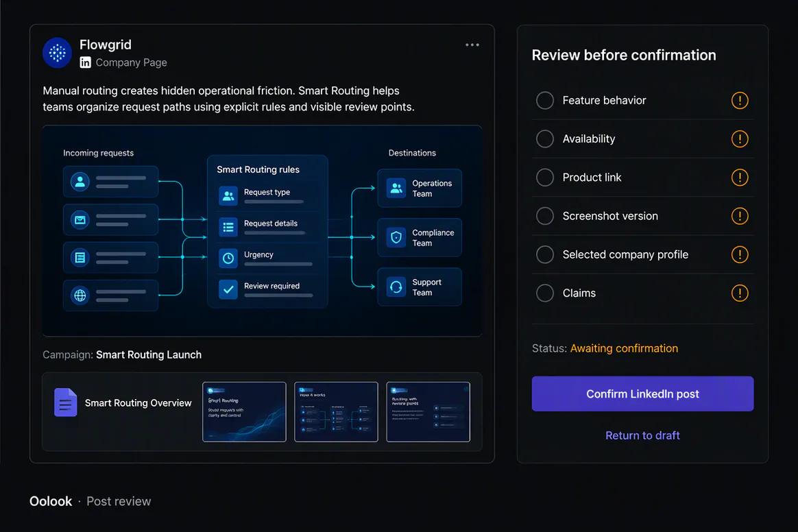The image size is (798, 532).
Task: Open the third overview slide thumbnail
Action: pos(428,412)
